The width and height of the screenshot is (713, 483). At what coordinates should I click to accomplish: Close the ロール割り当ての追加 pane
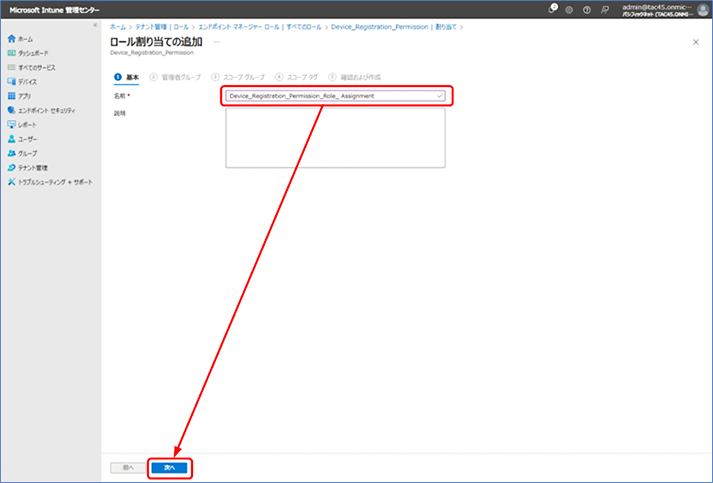696,42
